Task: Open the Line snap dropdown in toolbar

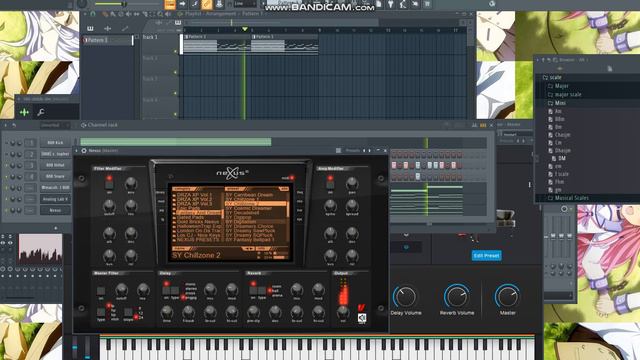Action: point(244,4)
